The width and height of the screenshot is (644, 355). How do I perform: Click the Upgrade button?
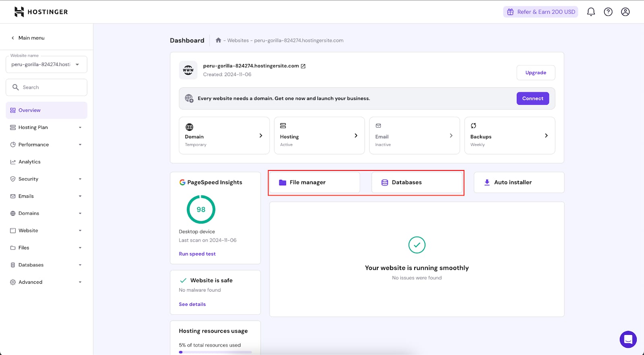point(535,73)
